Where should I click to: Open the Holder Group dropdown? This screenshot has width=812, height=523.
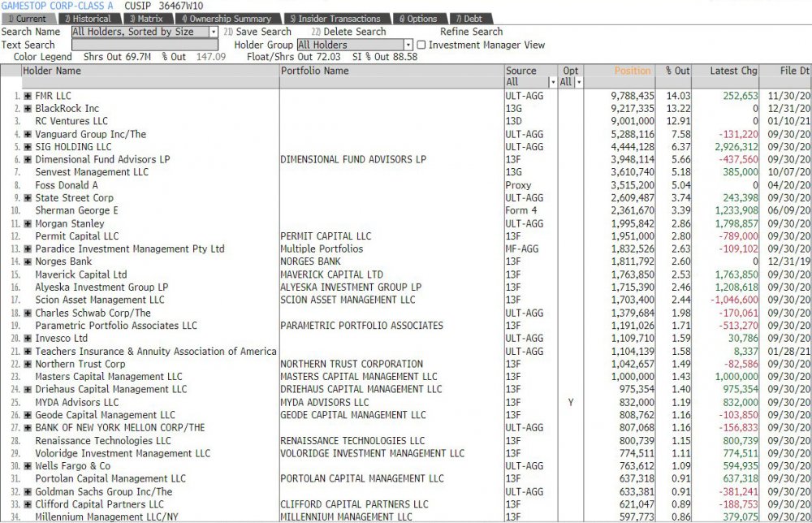coord(408,45)
